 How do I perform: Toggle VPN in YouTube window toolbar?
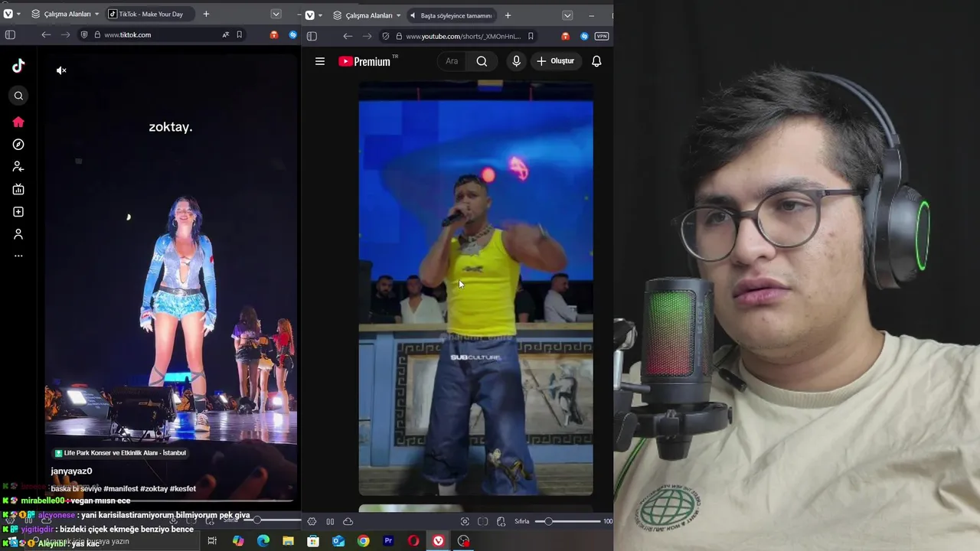(x=602, y=36)
